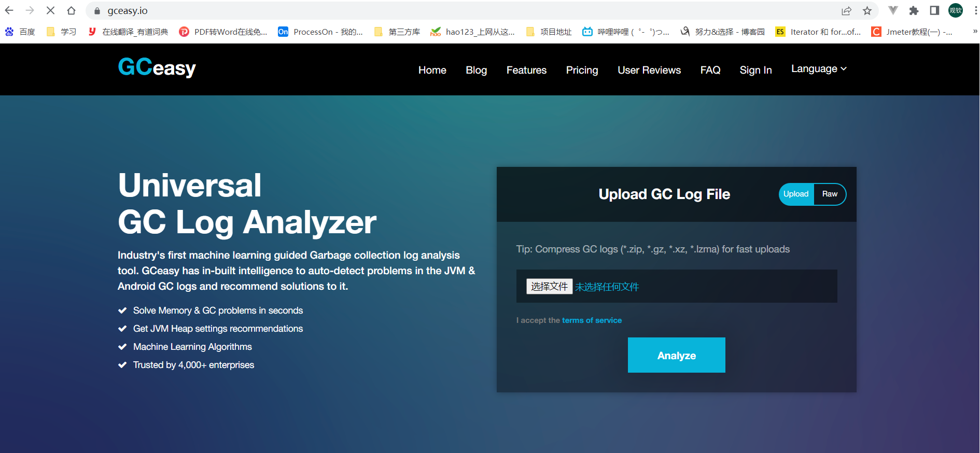Screen dimensions: 980x453
Task: Click the gceasy.io address bar
Action: pos(467,10)
